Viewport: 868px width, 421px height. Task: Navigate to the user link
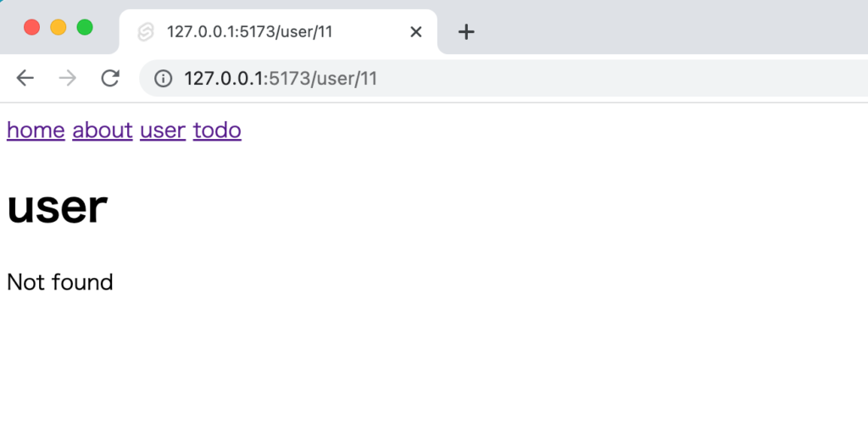point(163,130)
